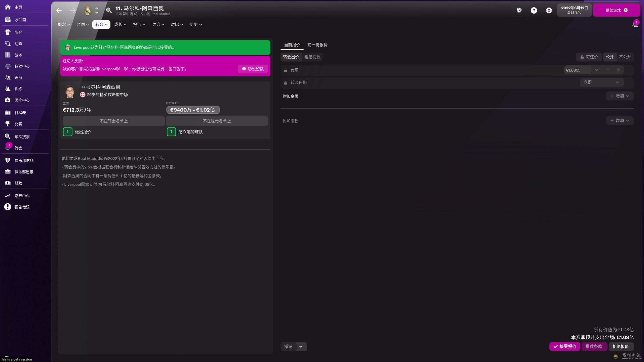The width and height of the screenshot is (644, 362).
Task: Toggle the 可还价 negotiable lock option
Action: pyautogui.click(x=589, y=57)
